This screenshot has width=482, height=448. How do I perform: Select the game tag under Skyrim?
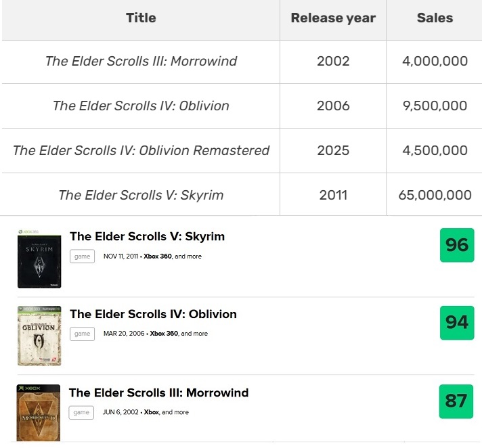(x=82, y=256)
